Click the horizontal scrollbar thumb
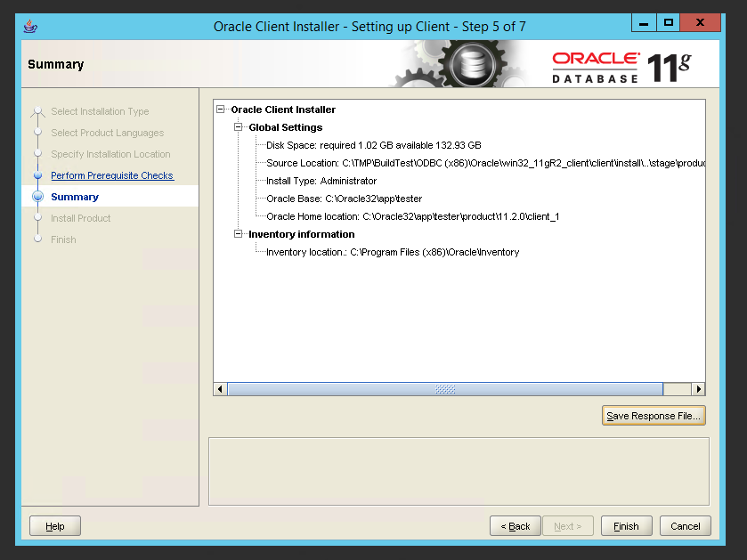This screenshot has height=560, width=747. tap(445, 389)
